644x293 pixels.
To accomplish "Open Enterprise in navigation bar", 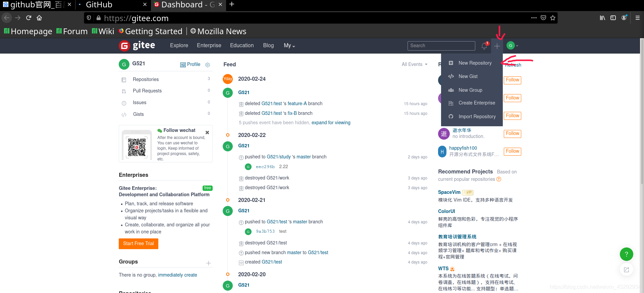I will [209, 46].
